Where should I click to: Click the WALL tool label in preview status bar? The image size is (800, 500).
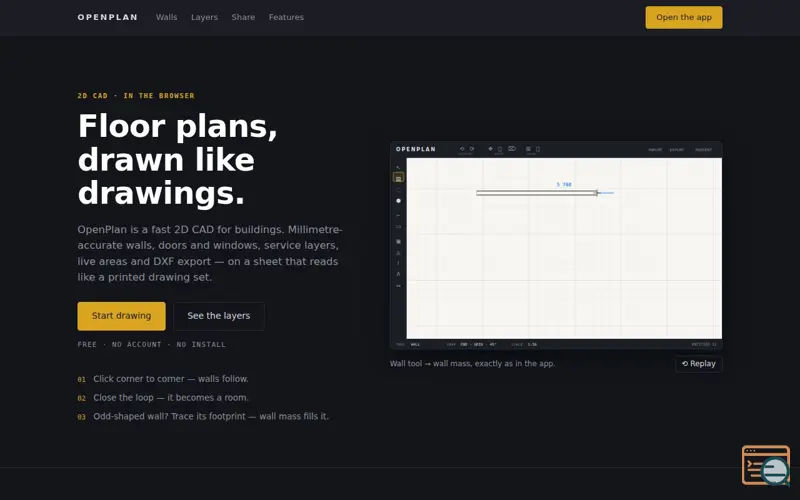click(x=415, y=344)
